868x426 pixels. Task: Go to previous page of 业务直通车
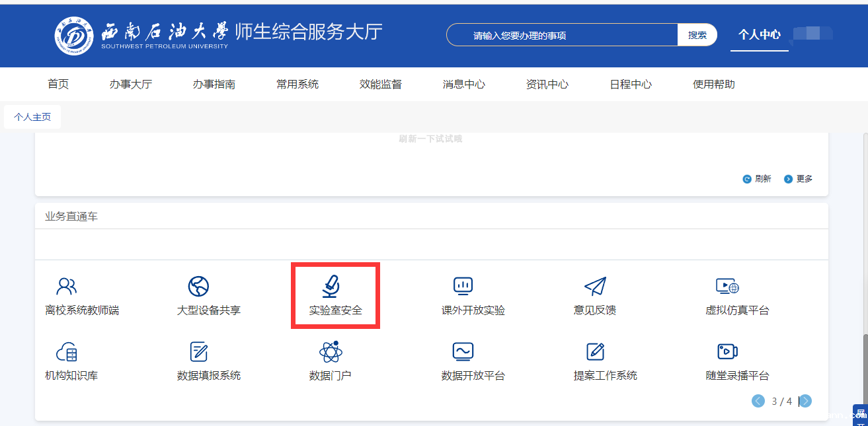tap(758, 401)
